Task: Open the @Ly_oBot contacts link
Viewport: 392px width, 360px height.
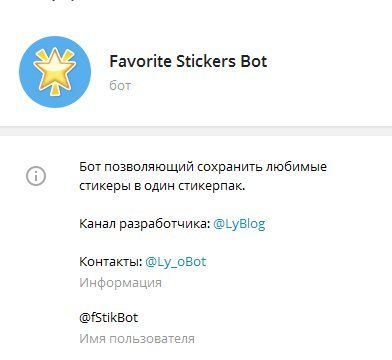Action: click(176, 262)
